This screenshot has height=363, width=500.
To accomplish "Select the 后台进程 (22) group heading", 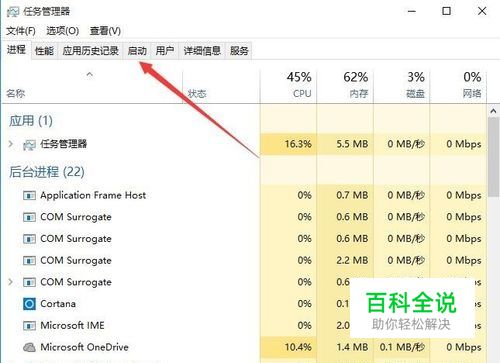I will coord(47,172).
